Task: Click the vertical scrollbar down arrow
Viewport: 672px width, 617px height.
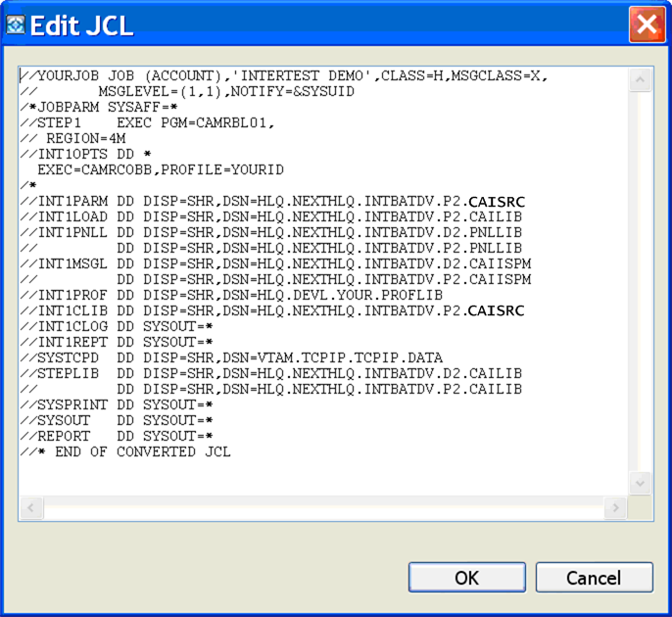Action: 641,484
